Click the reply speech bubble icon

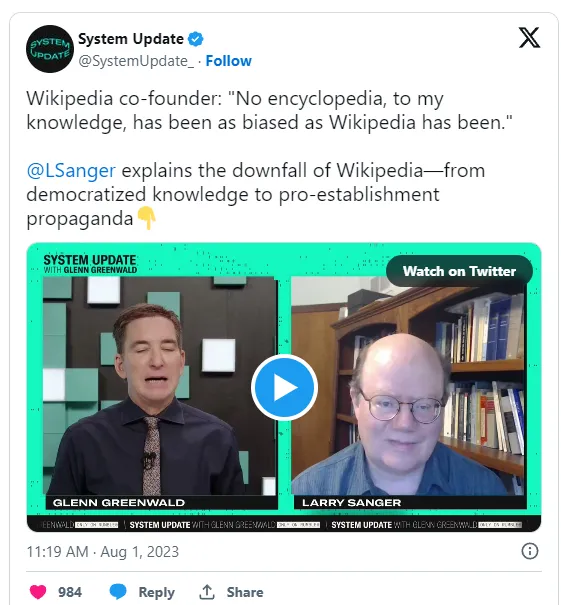coord(118,592)
